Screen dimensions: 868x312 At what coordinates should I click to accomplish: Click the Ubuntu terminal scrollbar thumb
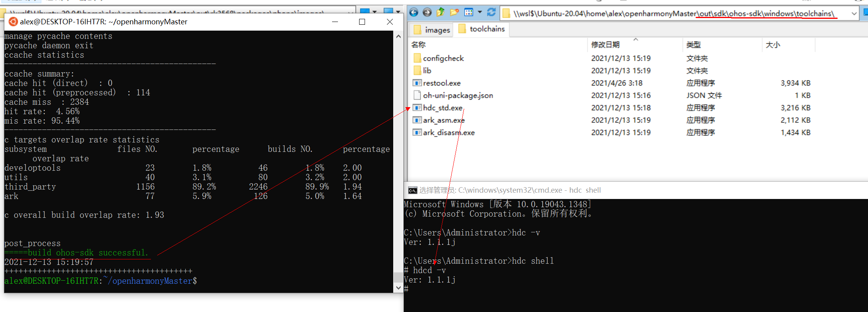(398, 277)
